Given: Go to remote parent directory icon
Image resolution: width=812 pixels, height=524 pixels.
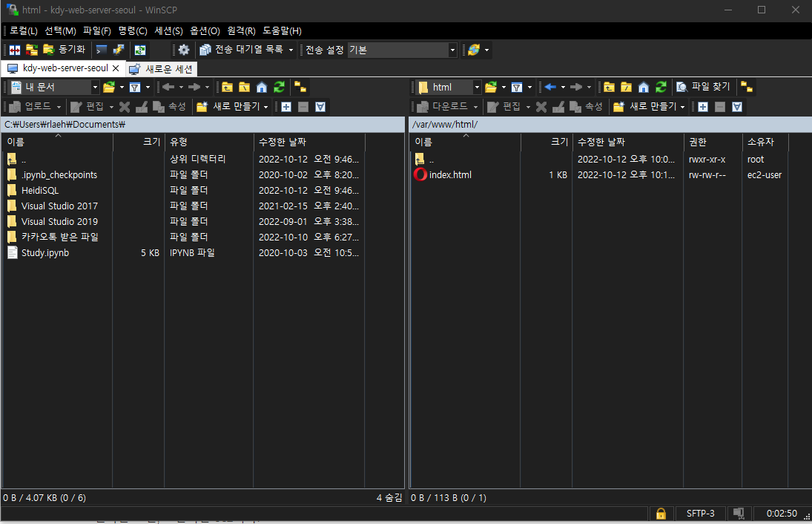Looking at the screenshot, I should click(x=609, y=87).
